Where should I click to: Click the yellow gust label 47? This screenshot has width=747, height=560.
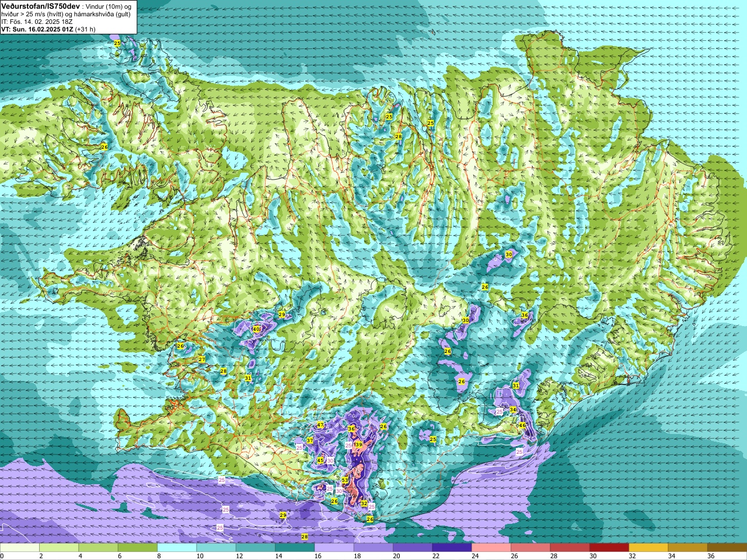click(320, 425)
